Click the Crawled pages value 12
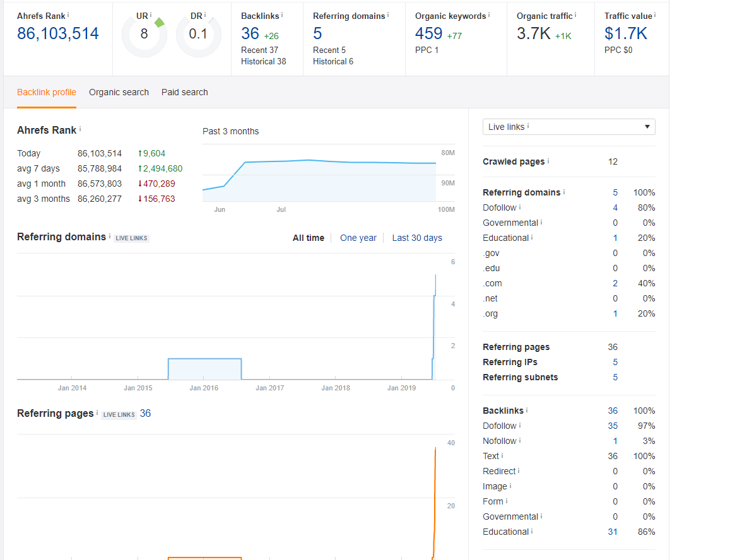This screenshot has width=742, height=560. tap(613, 161)
